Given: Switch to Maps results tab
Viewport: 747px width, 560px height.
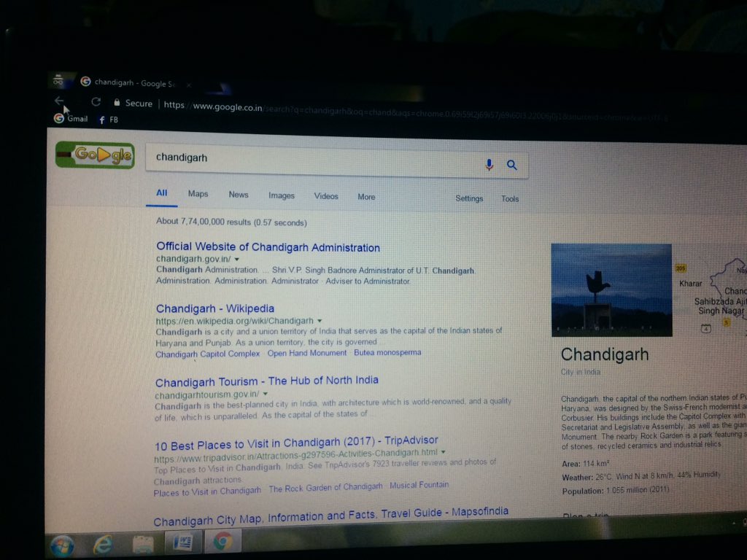Looking at the screenshot, I should (x=198, y=194).
